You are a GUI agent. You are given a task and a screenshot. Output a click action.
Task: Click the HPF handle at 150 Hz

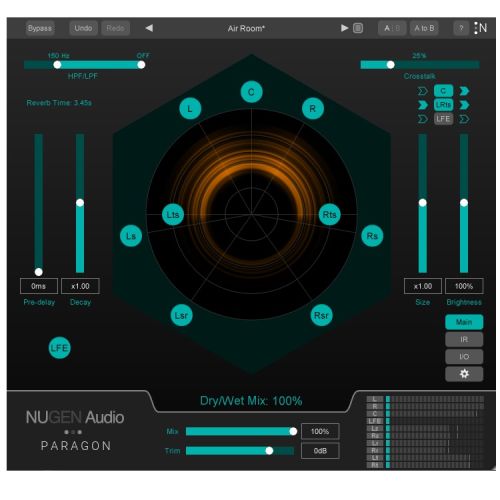pyautogui.click(x=57, y=65)
